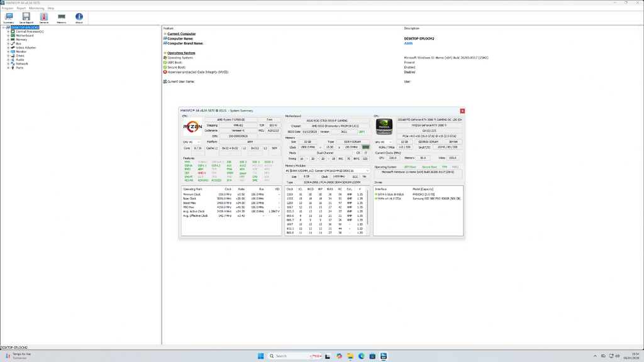Click the DDR4 SDRAM type field
This screenshot has height=362, width=644.
tap(352, 141)
